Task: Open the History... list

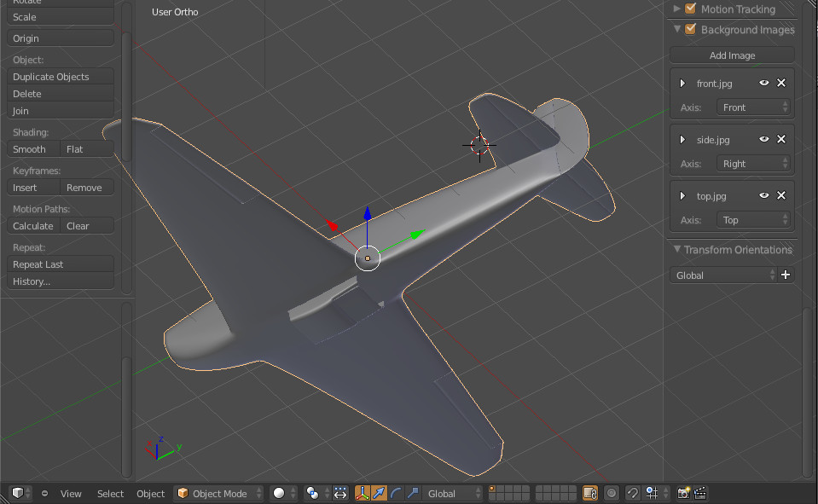Action: (61, 281)
